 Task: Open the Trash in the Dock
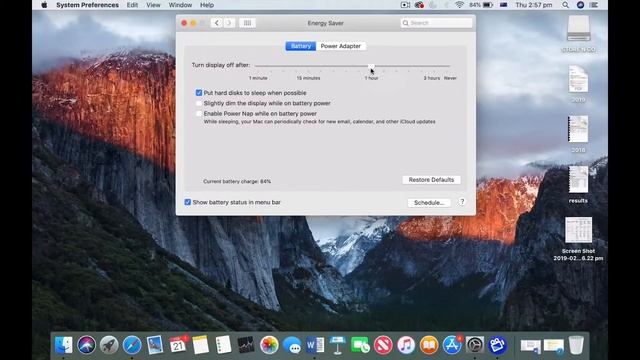tap(576, 345)
